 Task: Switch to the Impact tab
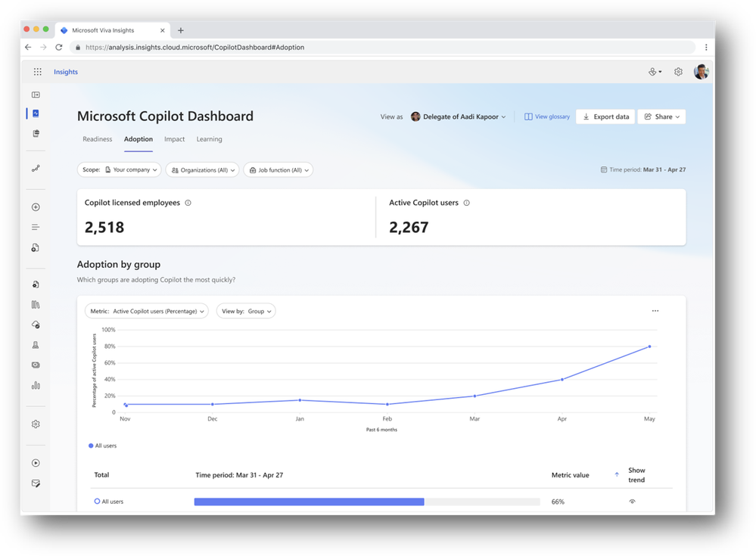coord(175,139)
